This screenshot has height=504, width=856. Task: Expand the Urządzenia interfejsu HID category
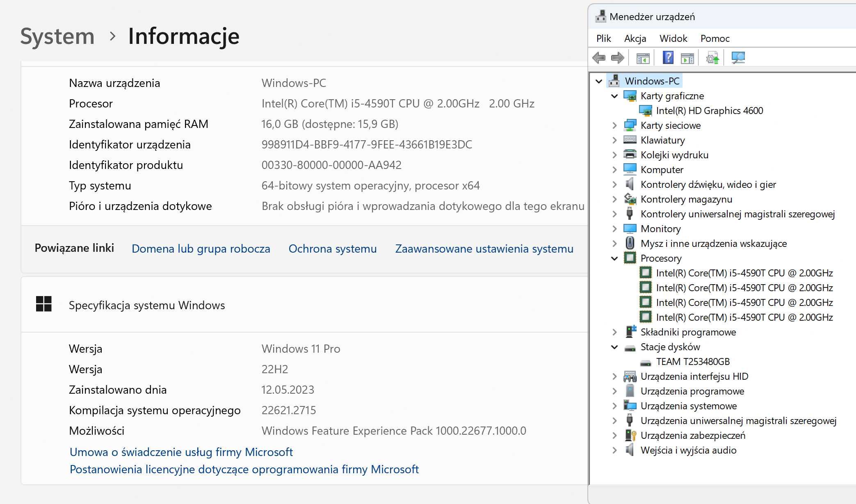(x=614, y=376)
